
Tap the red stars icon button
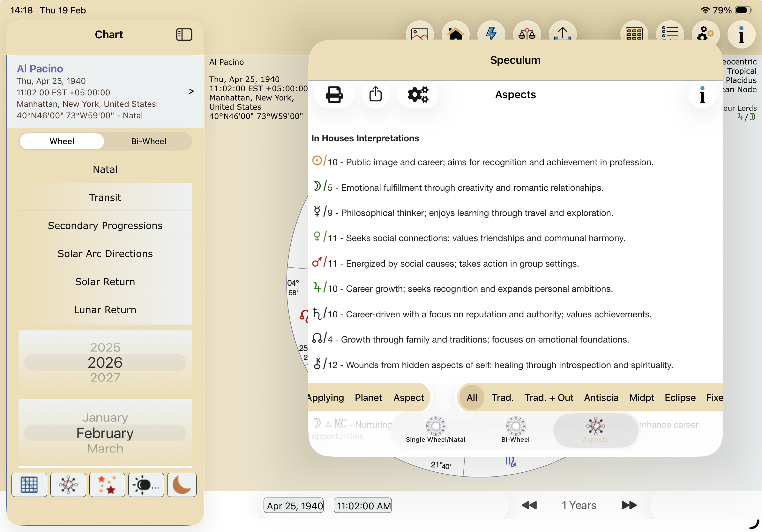[107, 484]
